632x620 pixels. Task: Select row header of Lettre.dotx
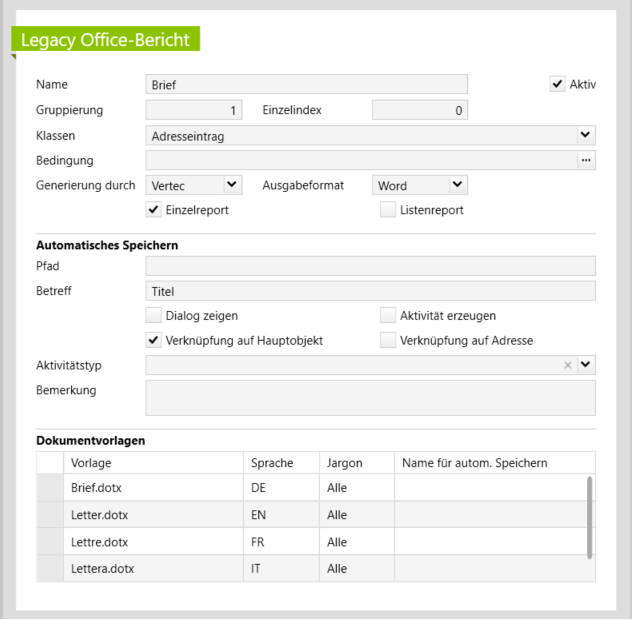(49, 542)
